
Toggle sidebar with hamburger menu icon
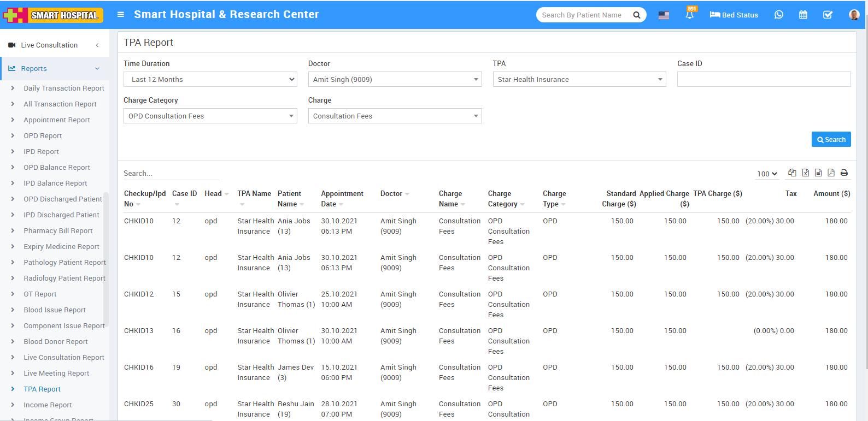click(x=121, y=14)
